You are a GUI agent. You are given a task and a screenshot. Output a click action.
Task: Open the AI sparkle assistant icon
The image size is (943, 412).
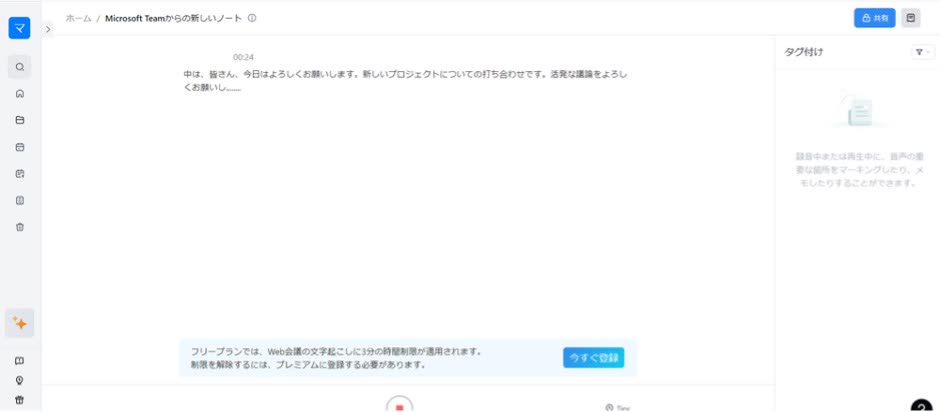click(x=20, y=323)
